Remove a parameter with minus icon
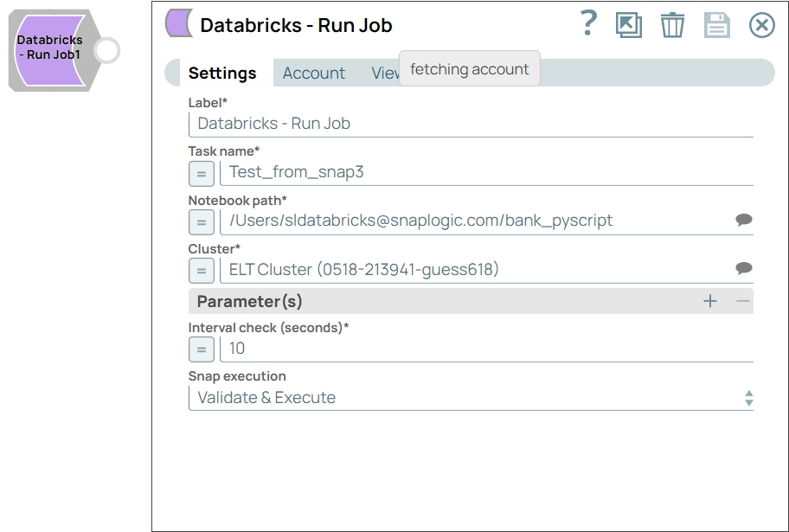 tap(742, 301)
